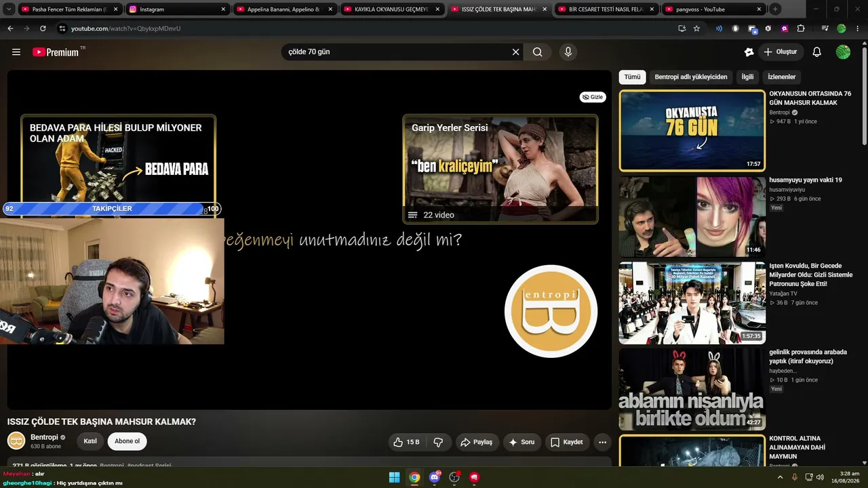Open Discord from the taskbar
This screenshot has width=868, height=488.
click(435, 477)
